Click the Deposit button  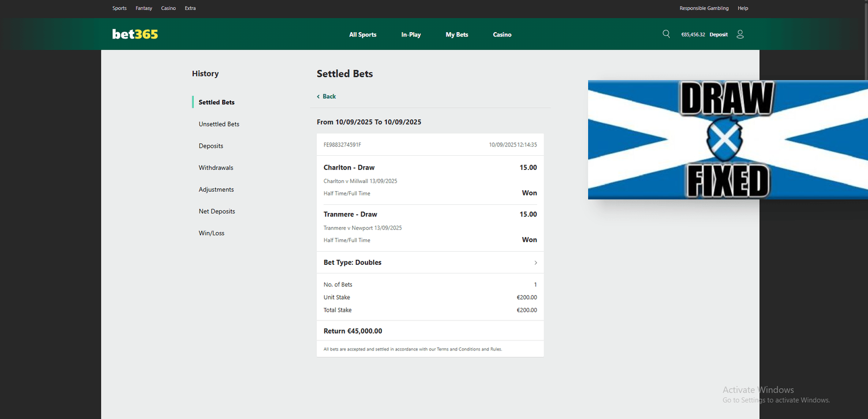[718, 34]
